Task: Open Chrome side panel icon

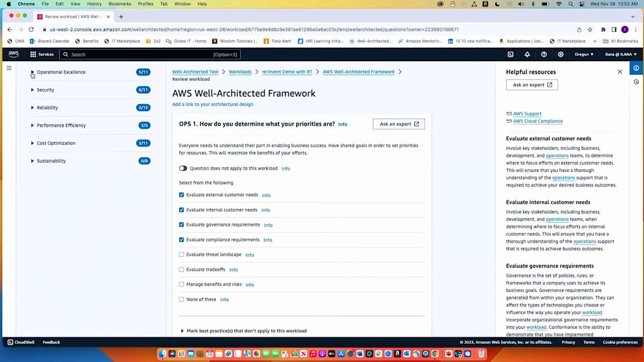Action: click(x=614, y=29)
